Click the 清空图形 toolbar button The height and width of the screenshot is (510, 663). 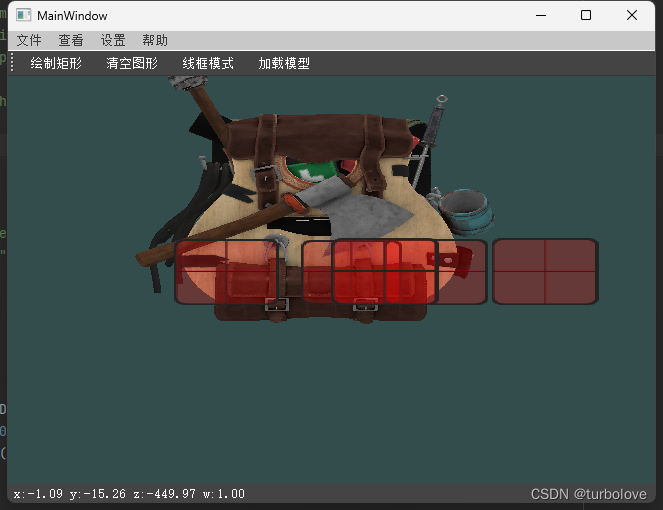(132, 63)
